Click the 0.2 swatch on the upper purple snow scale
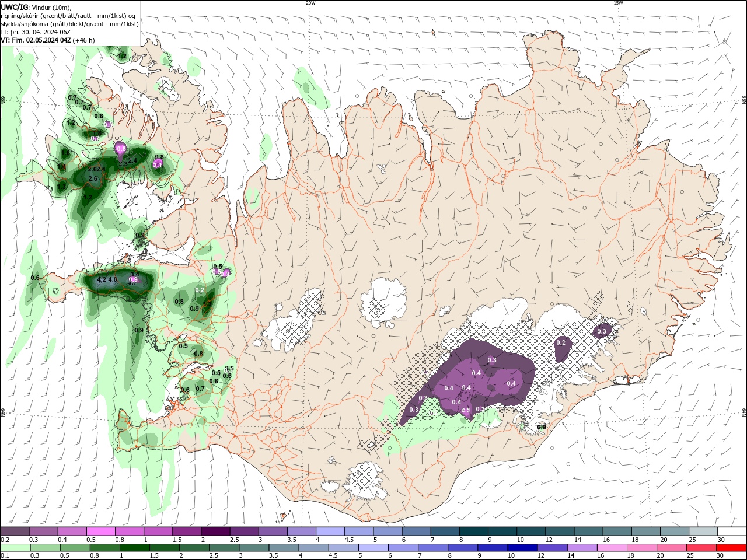The height and width of the screenshot is (560, 747). pyautogui.click(x=15, y=531)
